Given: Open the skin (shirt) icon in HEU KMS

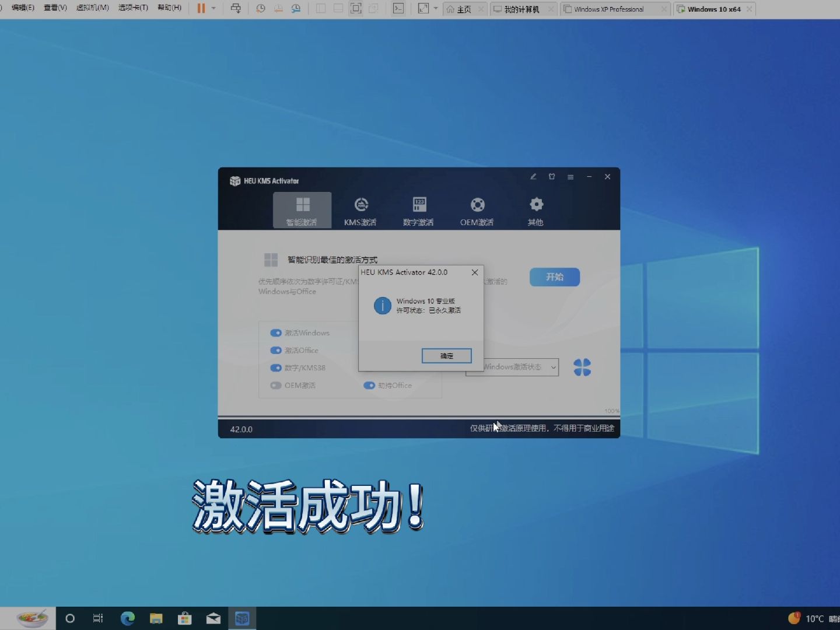Looking at the screenshot, I should pyautogui.click(x=552, y=176).
